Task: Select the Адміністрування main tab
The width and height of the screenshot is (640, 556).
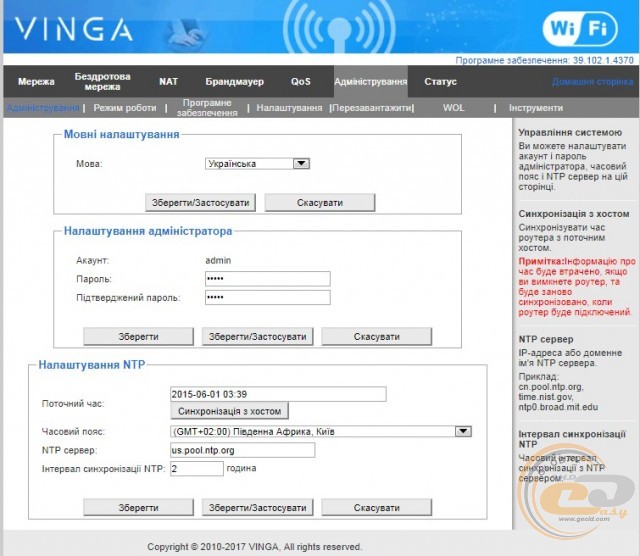Action: (371, 82)
